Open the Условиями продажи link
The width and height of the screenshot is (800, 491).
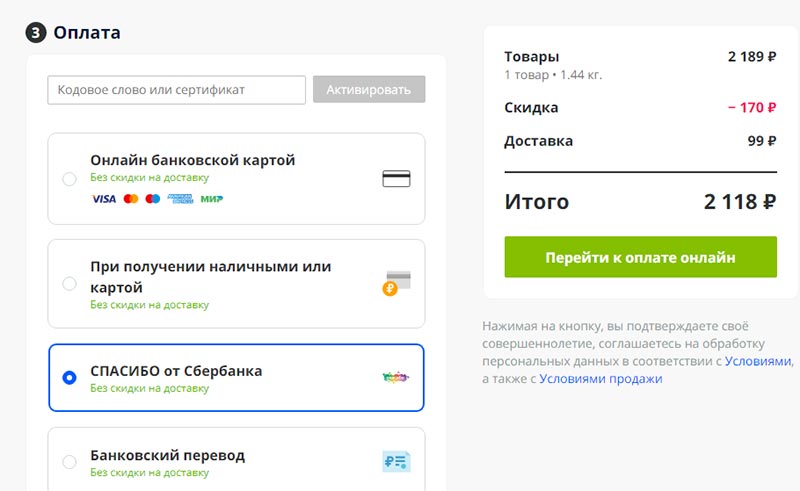point(600,379)
